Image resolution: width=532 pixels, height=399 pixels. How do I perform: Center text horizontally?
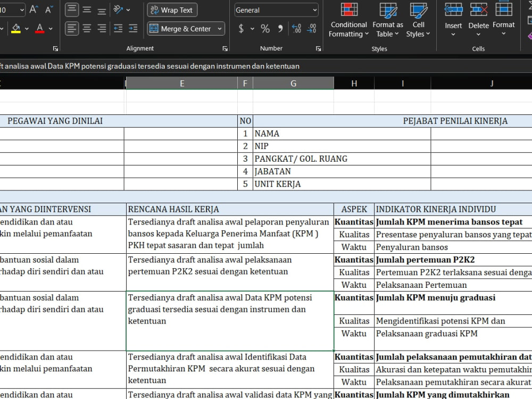coord(87,29)
